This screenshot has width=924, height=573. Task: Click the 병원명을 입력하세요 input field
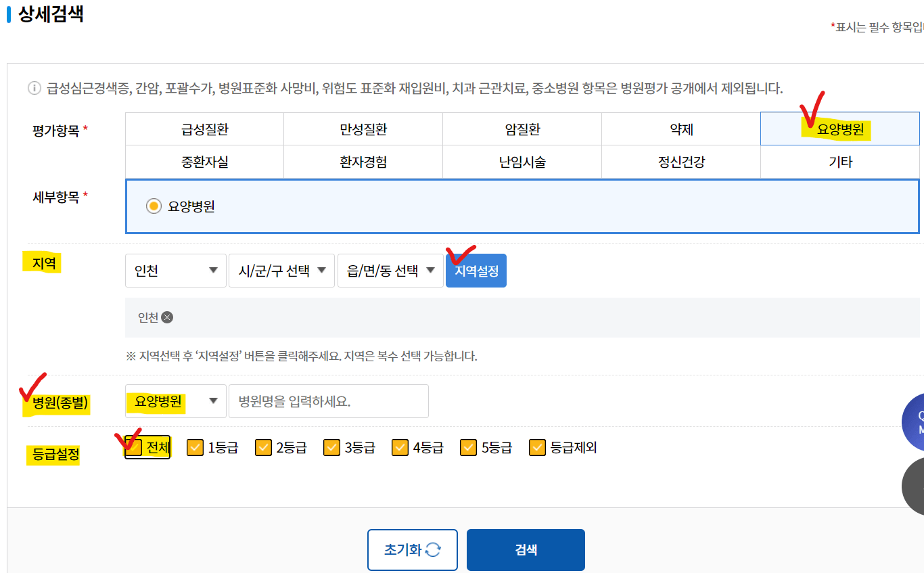pos(329,401)
